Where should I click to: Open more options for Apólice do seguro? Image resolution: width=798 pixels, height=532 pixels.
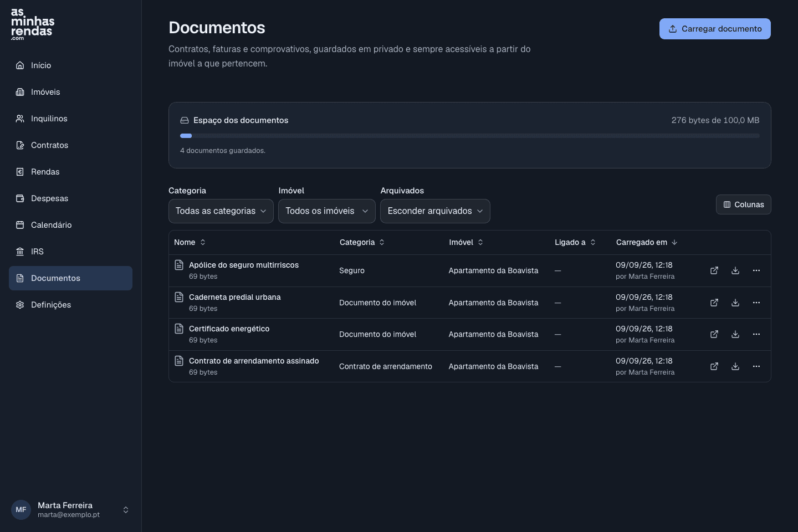(x=756, y=270)
